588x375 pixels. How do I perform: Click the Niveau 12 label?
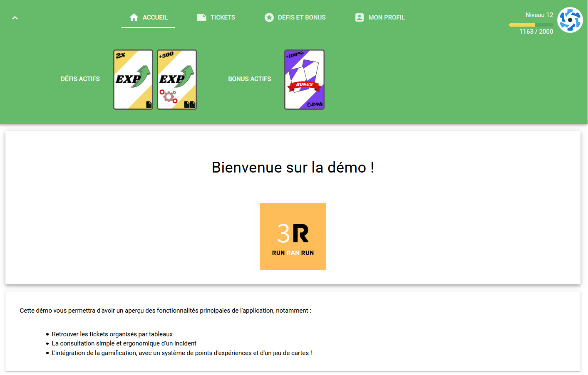[539, 15]
